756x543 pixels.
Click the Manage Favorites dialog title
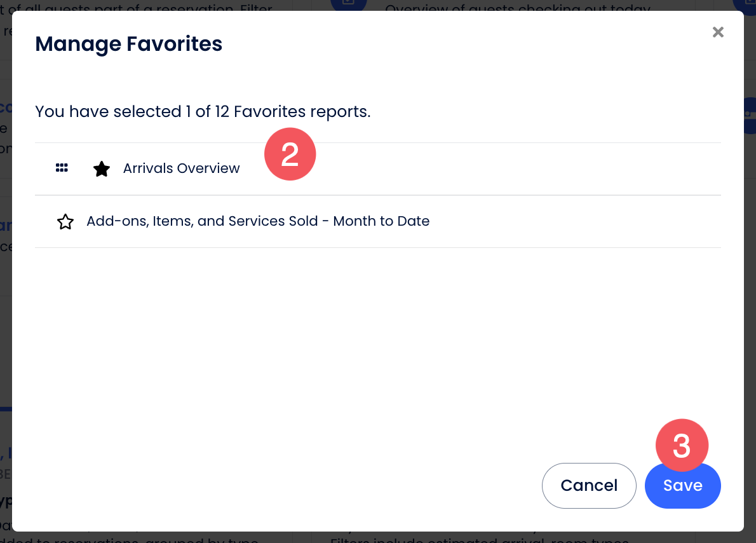point(128,44)
